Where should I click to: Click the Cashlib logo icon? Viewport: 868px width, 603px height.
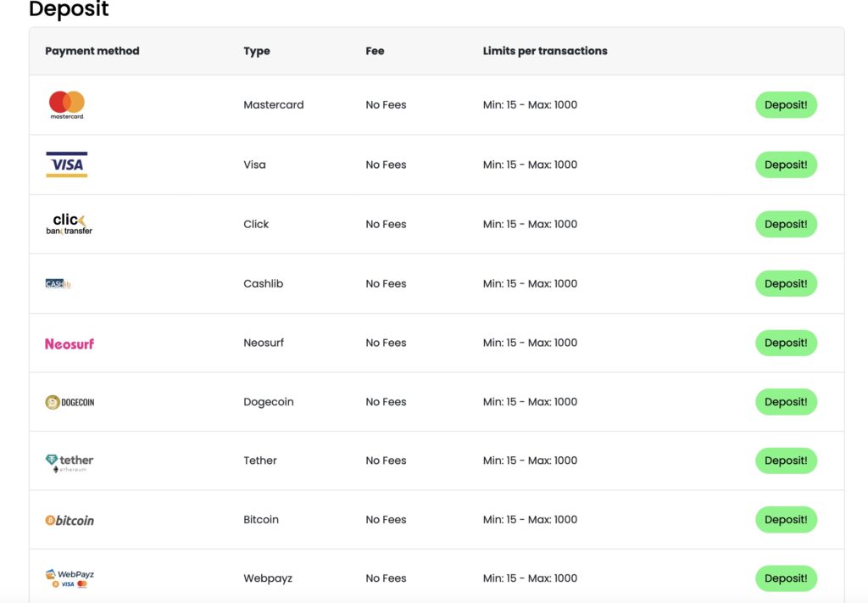coord(58,283)
